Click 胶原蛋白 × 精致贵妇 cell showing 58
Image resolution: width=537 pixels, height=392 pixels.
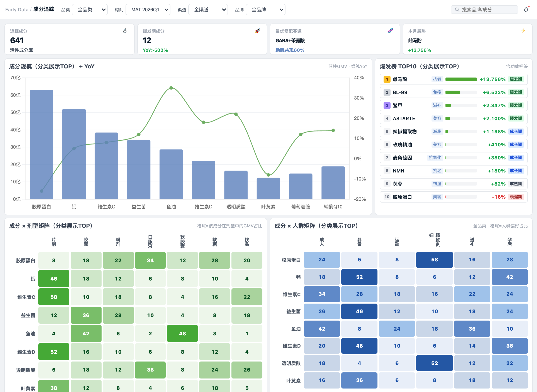coord(434,260)
